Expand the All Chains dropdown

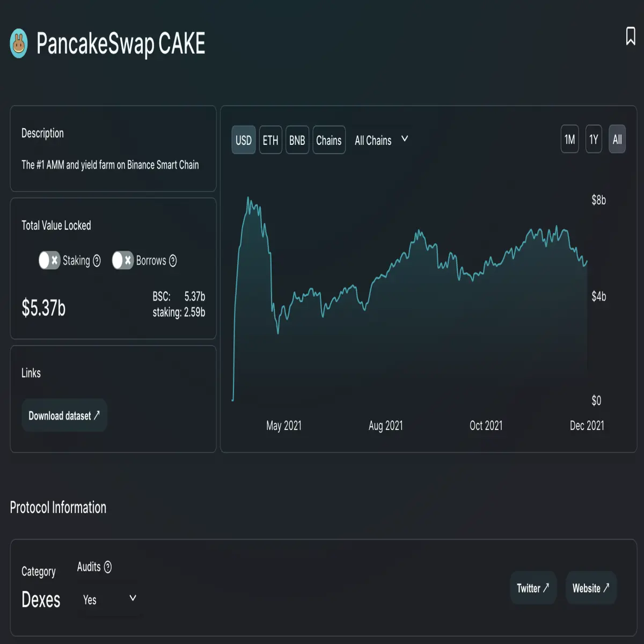click(x=382, y=140)
